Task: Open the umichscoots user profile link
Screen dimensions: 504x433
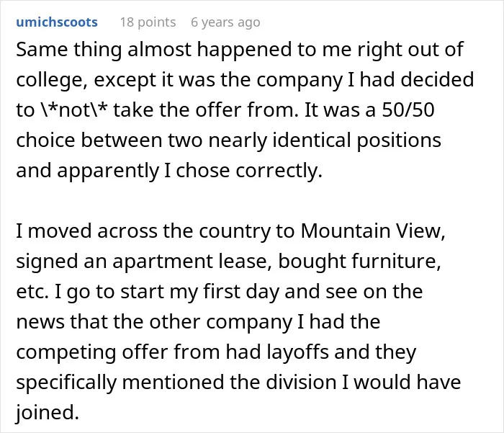Action: (57, 22)
